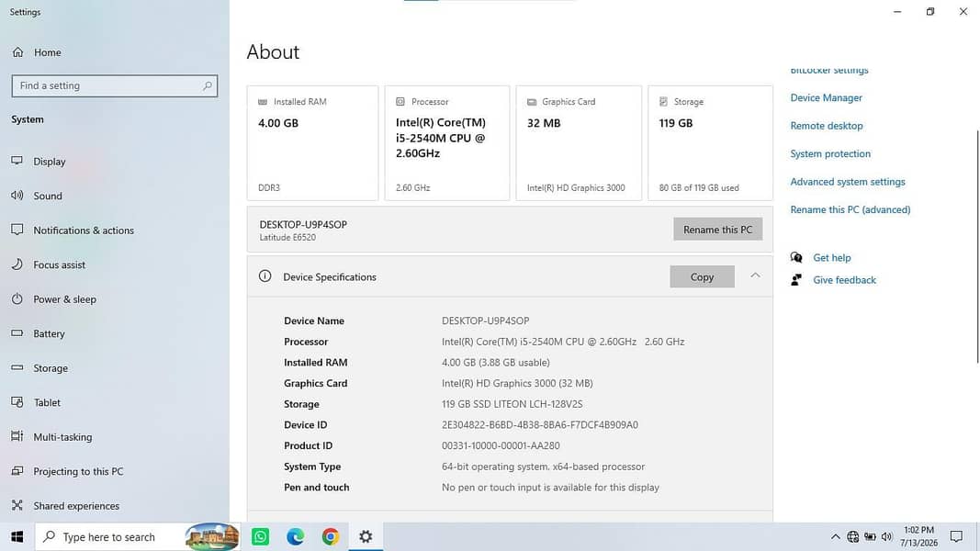This screenshot has height=551, width=980.
Task: Click the 119 GB SSD LITEON storage value
Action: click(512, 404)
